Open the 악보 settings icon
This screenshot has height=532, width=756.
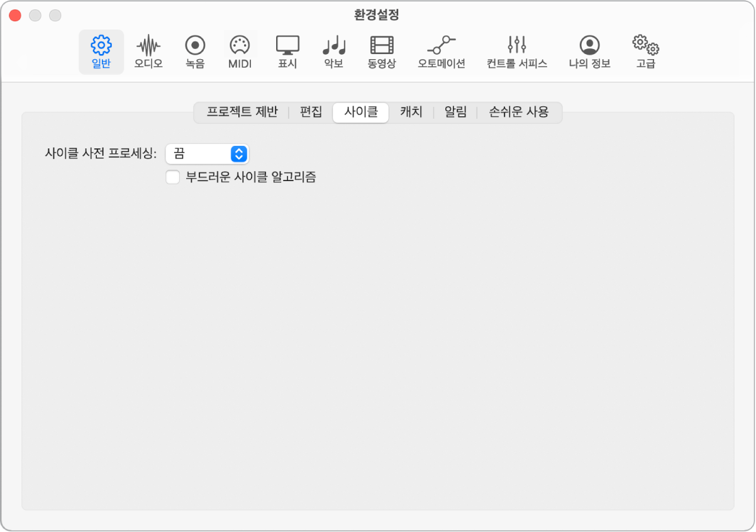click(333, 50)
